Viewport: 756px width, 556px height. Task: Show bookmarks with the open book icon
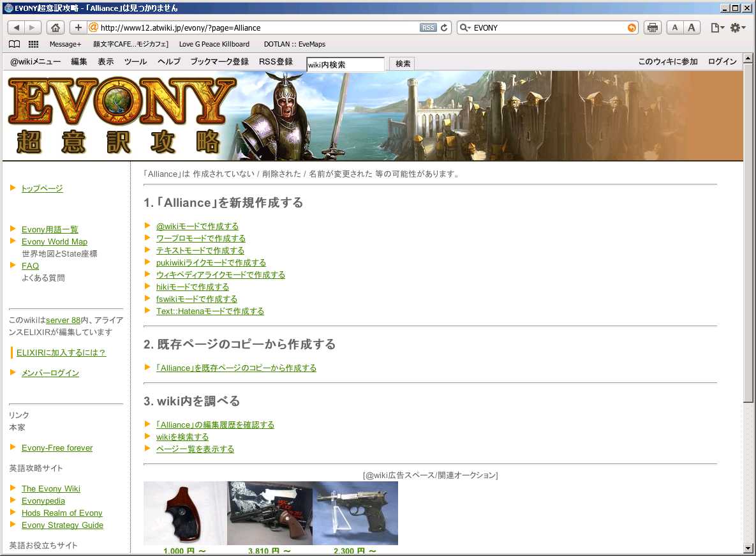(x=15, y=44)
